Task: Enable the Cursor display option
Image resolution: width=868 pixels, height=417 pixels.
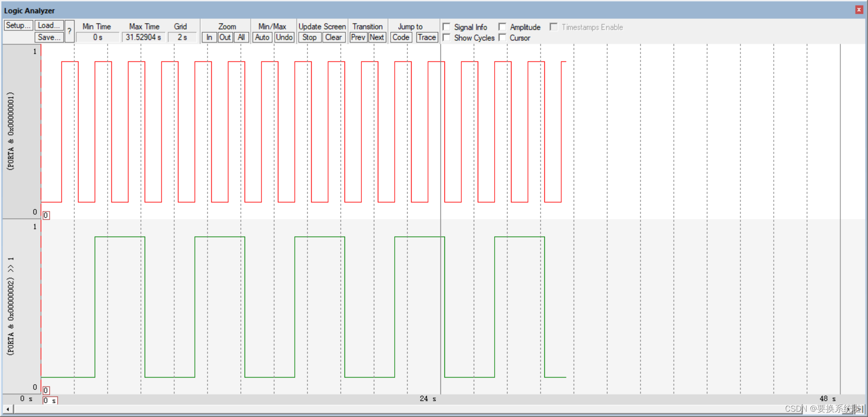Action: 502,38
